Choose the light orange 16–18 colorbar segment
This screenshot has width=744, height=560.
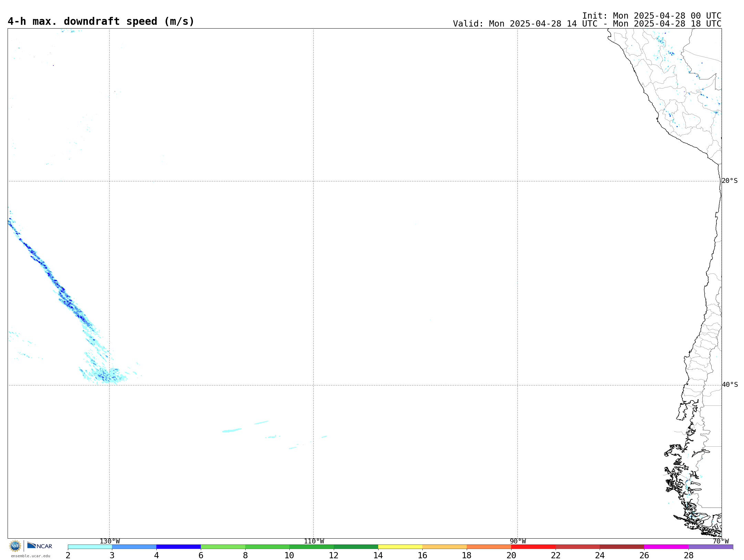click(445, 547)
